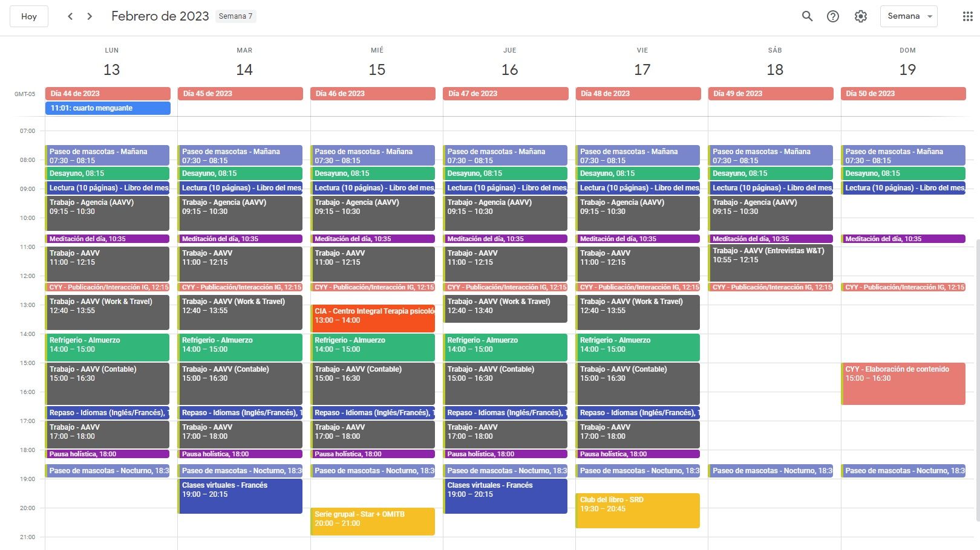Open 'Serie grupal - Star + OMITB' event
980x550 pixels.
pyautogui.click(x=373, y=522)
